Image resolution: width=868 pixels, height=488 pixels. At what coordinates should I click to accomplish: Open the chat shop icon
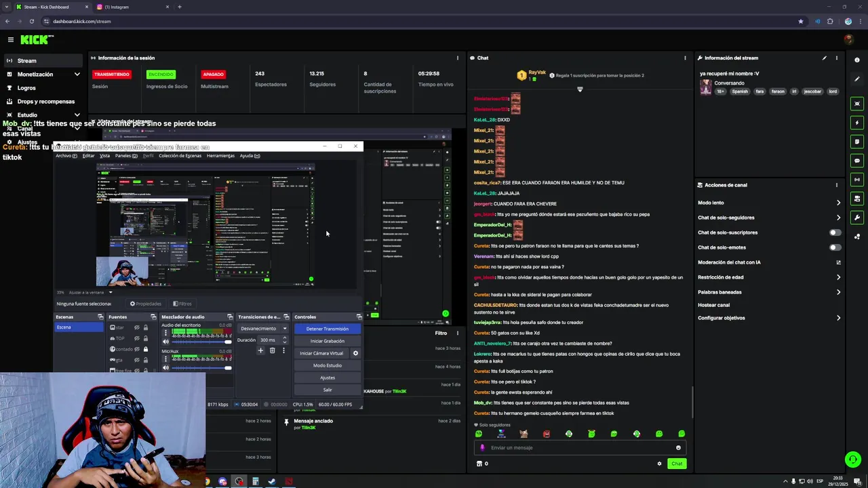click(x=479, y=464)
